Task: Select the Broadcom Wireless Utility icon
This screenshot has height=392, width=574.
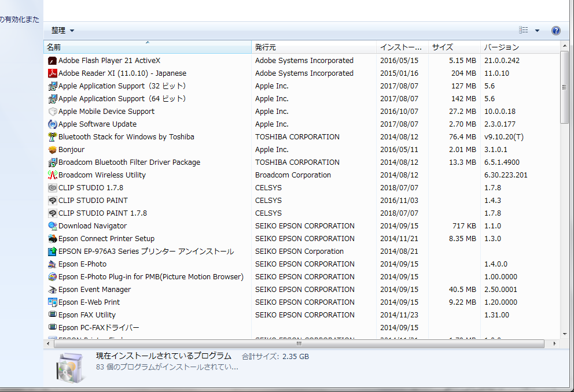Action: 53,175
